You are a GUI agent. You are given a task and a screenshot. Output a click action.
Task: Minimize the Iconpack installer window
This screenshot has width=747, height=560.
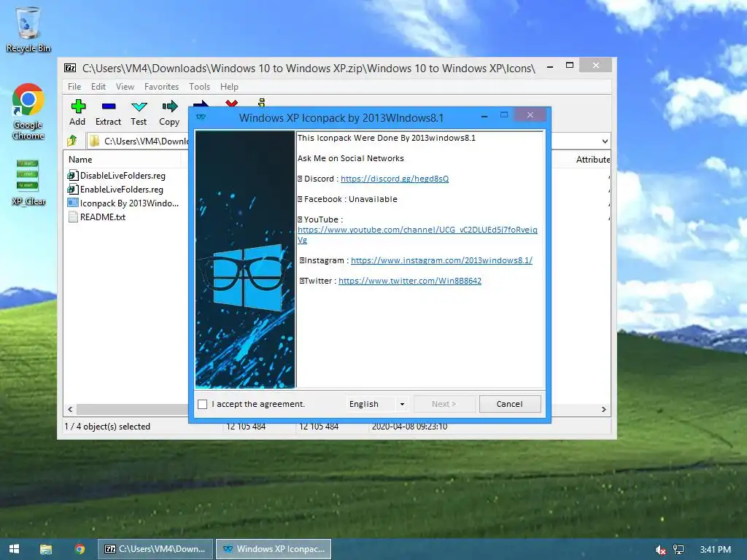[484, 116]
